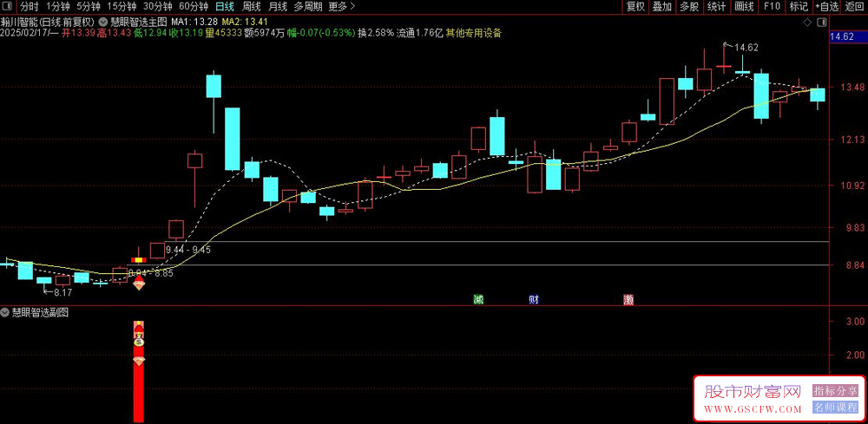Click the 指标分享 banner link

click(835, 391)
